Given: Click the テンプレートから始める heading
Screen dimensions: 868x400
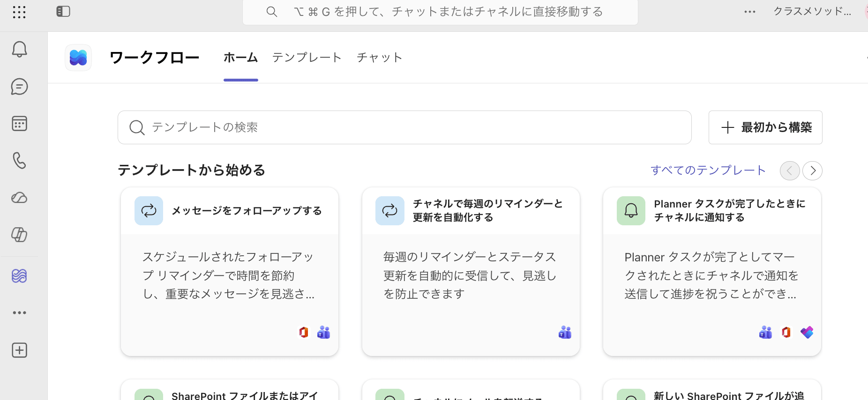Looking at the screenshot, I should click(191, 170).
